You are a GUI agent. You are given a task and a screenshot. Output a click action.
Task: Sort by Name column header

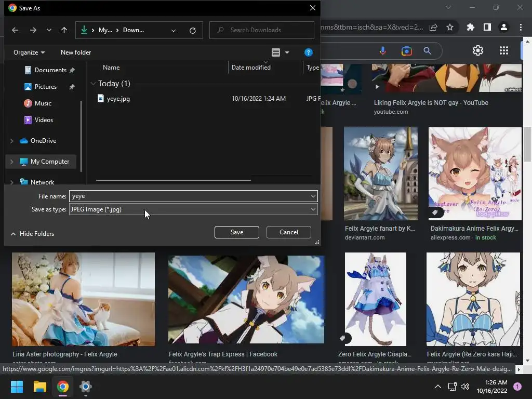(x=111, y=68)
